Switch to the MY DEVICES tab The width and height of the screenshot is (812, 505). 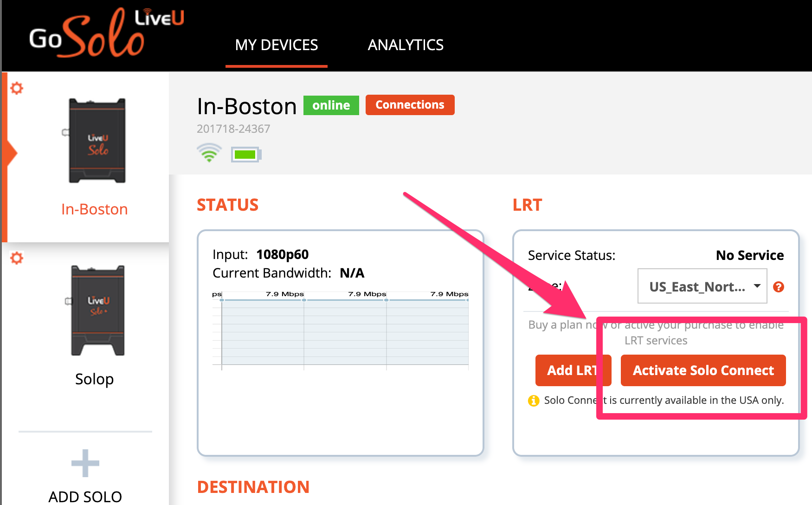(x=277, y=45)
